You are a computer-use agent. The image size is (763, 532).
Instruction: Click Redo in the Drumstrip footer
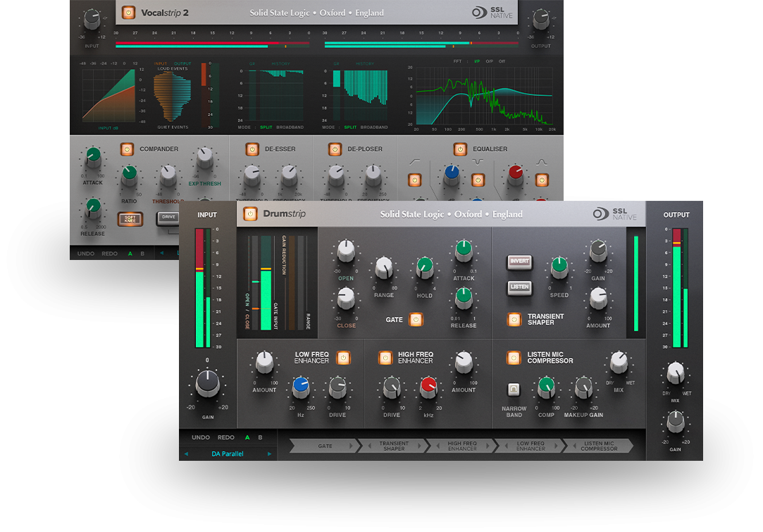pyautogui.click(x=225, y=438)
